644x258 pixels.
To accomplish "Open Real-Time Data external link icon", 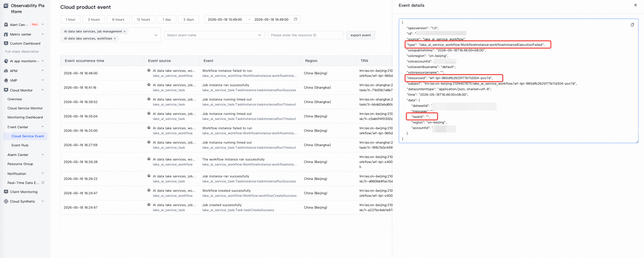I will tap(43, 183).
